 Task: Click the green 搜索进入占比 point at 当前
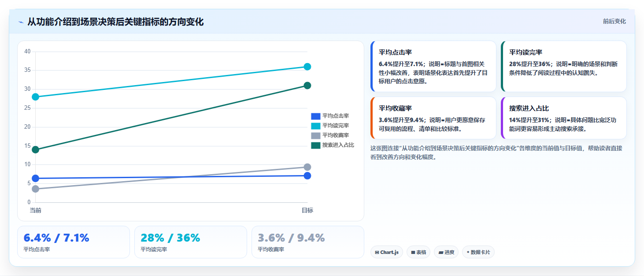[36, 149]
